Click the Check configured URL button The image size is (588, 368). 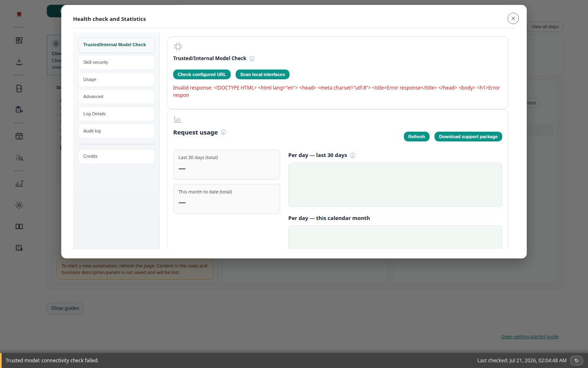[202, 74]
